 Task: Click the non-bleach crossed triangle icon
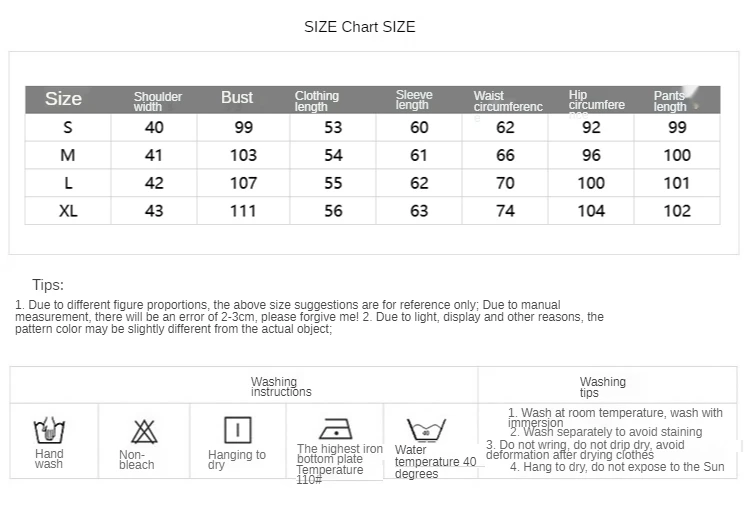pos(144,431)
